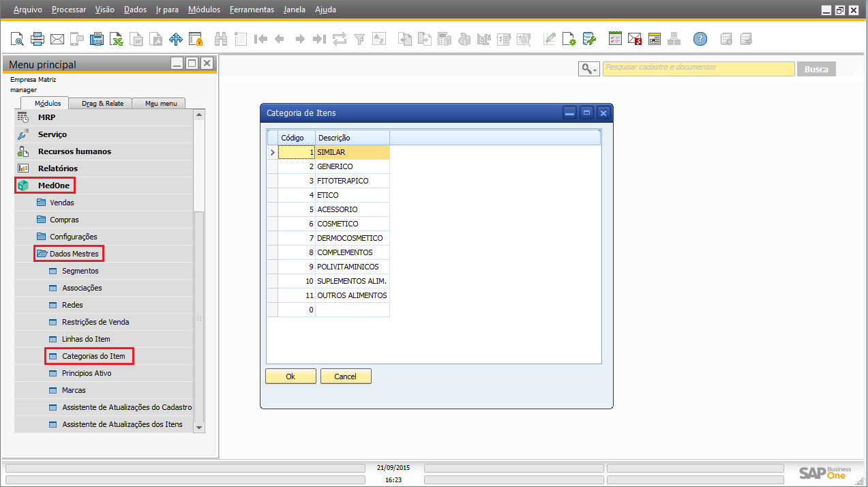The image size is (868, 487).
Task: Open the Processar menu
Action: pos(69,10)
